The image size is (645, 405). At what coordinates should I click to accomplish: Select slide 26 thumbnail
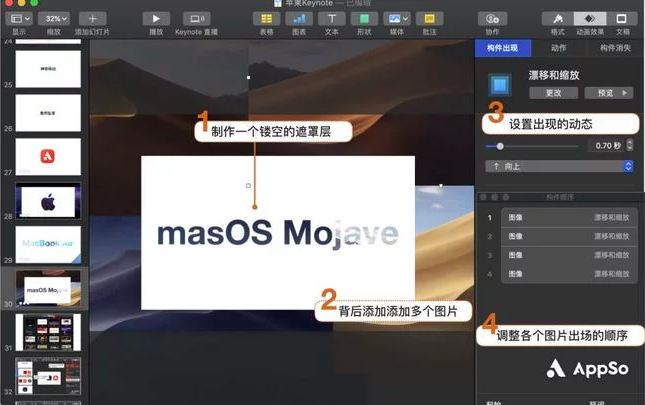[x=48, y=113]
